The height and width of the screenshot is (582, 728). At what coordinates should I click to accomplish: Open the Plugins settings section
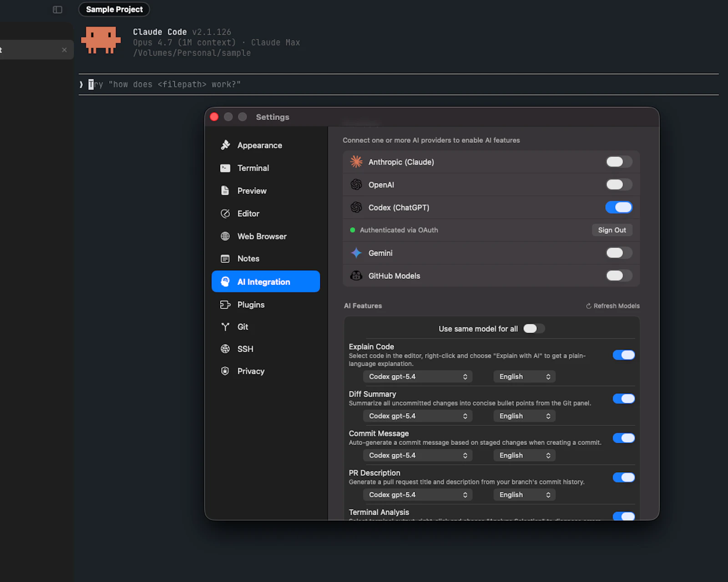[266, 304]
